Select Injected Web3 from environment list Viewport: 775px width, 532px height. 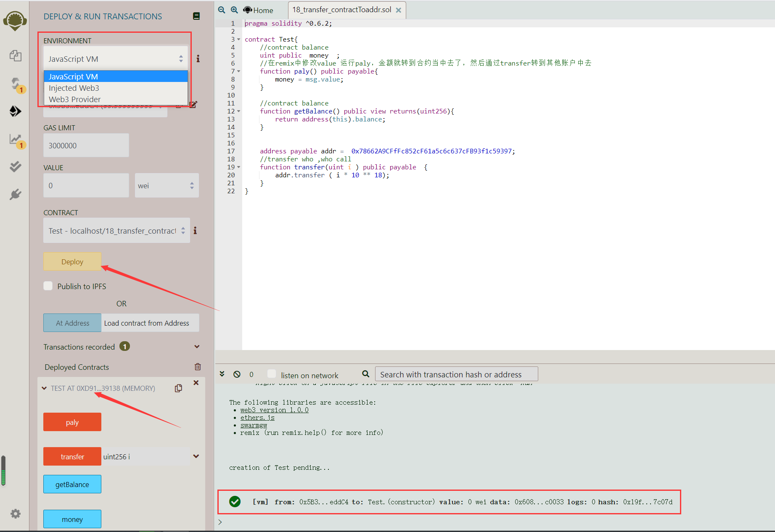74,88
